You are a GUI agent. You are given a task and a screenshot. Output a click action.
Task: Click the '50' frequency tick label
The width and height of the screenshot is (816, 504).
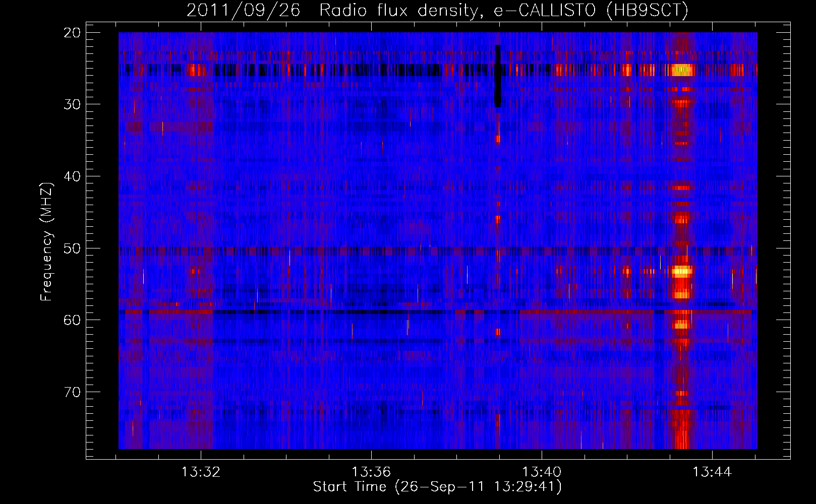tap(72, 248)
